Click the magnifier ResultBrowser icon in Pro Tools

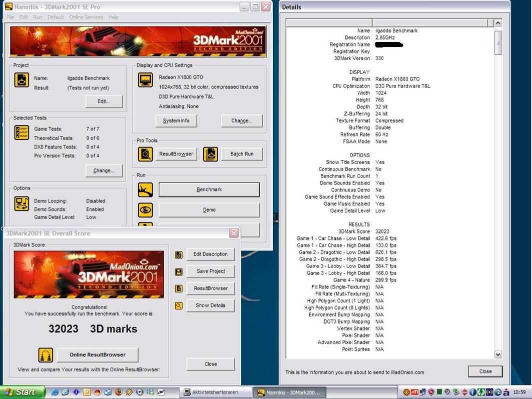click(x=145, y=154)
